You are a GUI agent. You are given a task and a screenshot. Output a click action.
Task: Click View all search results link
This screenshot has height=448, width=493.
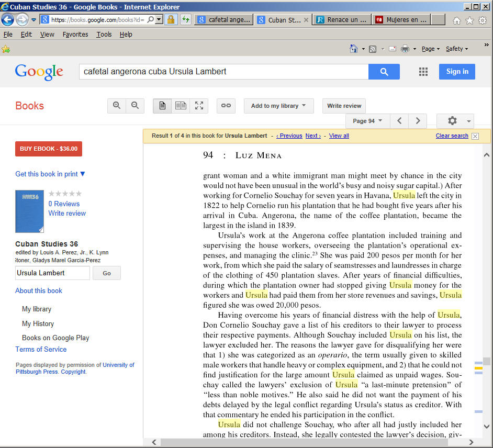[339, 136]
